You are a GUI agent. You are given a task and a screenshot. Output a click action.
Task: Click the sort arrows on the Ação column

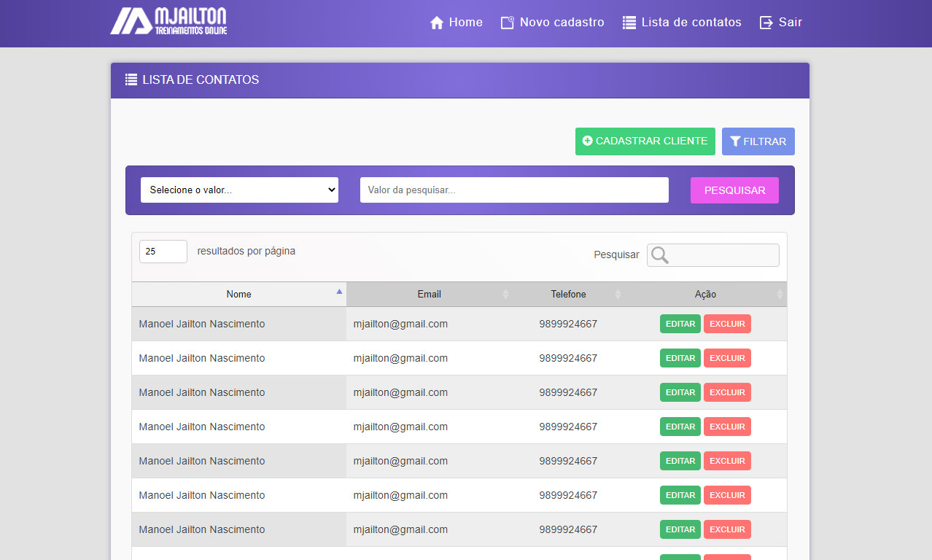780,295
